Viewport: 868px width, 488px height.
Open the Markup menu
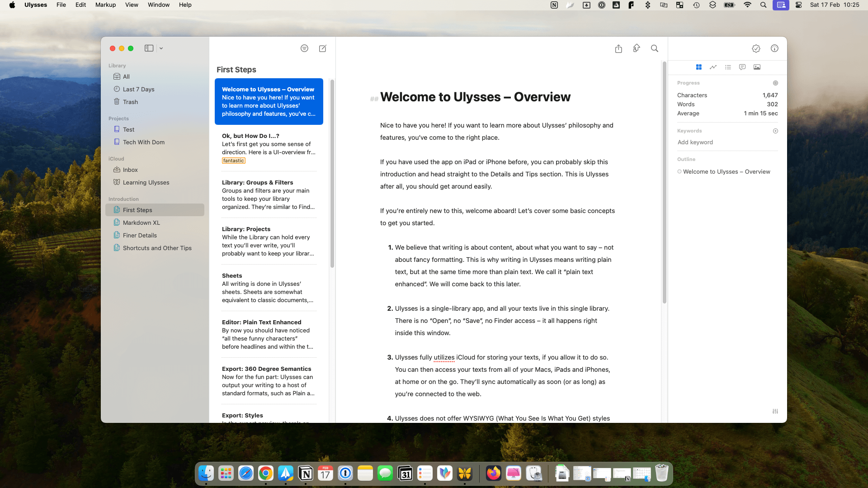(x=105, y=5)
